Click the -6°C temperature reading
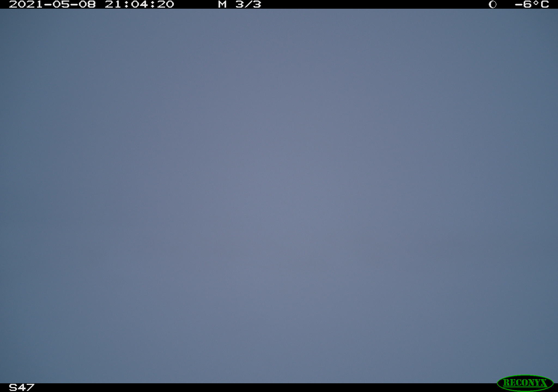This screenshot has width=558, height=392. [x=532, y=4]
